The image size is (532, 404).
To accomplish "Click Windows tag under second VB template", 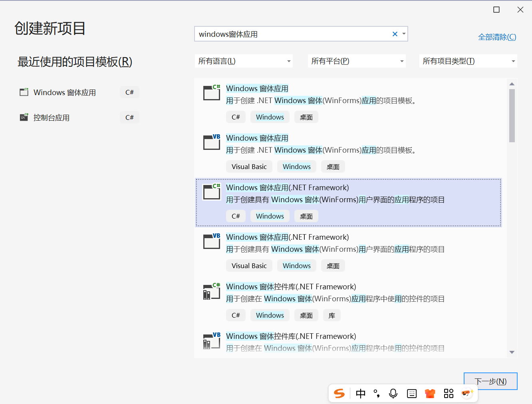I will (x=297, y=167).
